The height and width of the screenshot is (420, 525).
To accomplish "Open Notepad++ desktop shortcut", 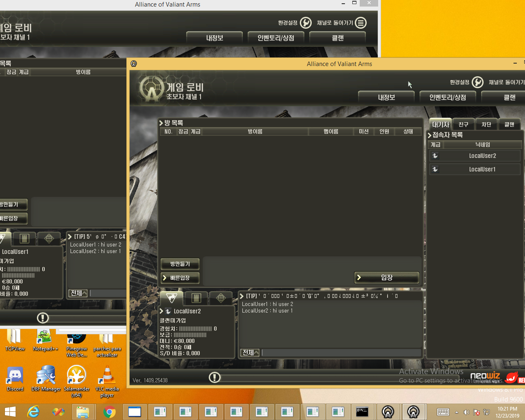I will point(46,340).
